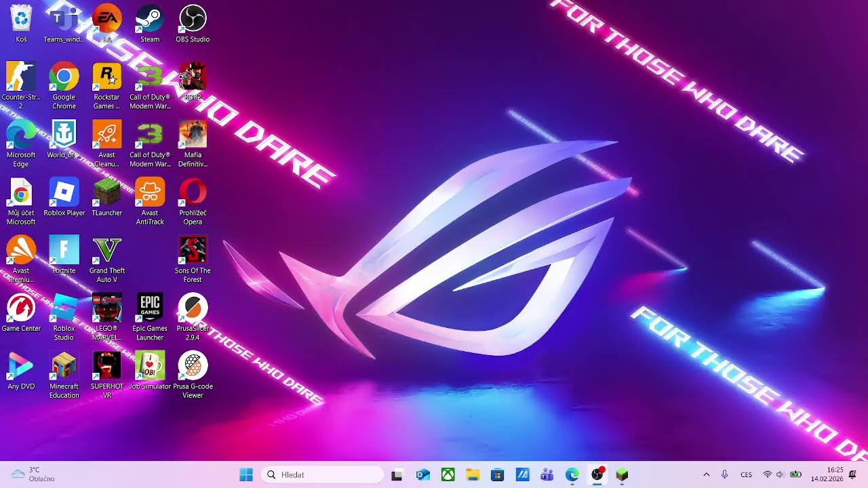
Task: Open the Avast AntiTrack desktop shortcut
Action: [150, 201]
